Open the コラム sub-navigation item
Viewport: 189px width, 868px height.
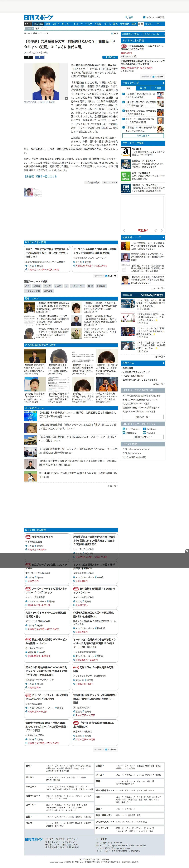(44, 29)
